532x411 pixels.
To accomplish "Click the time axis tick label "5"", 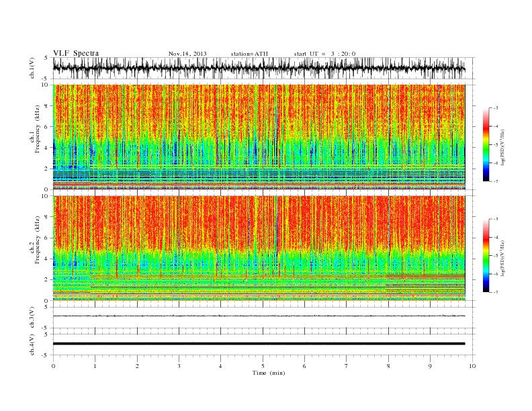I will [263, 366].
